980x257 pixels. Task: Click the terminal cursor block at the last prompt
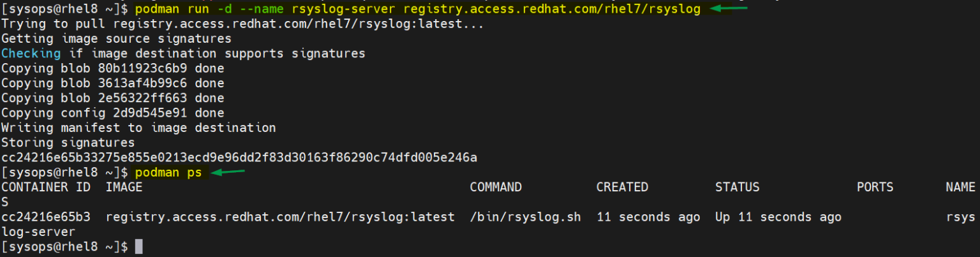coord(139,247)
